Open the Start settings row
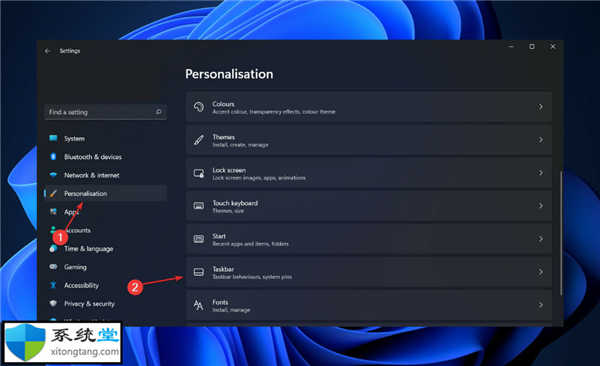 369,239
